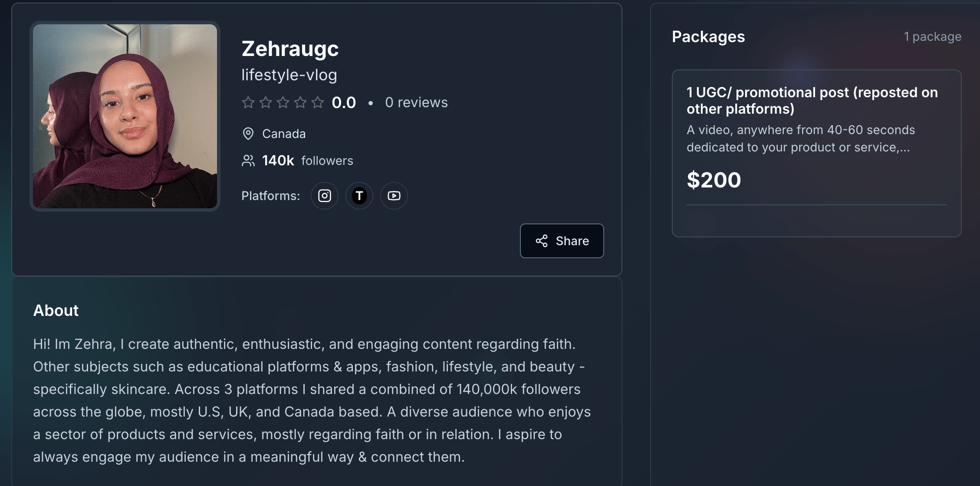Select the UGC promotional post package title
Viewport: 980px width, 486px height.
tap(812, 100)
